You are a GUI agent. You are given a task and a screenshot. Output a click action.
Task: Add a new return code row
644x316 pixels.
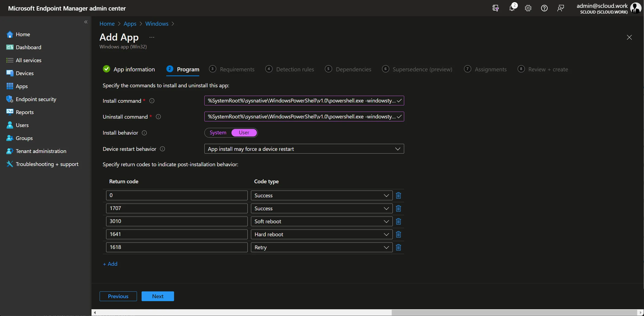[x=110, y=264]
